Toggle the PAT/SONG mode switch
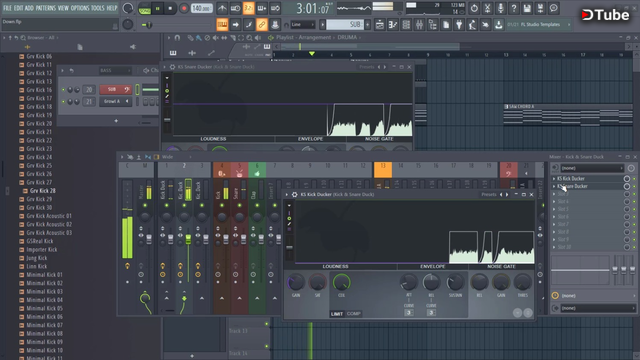Screen dimensions: 640x360 tap(144, 8)
